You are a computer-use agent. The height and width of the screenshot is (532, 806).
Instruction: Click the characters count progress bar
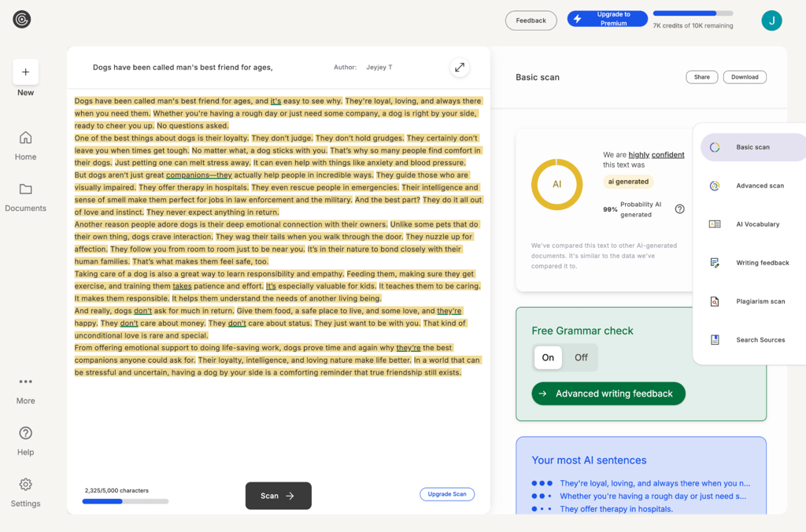[x=125, y=501]
